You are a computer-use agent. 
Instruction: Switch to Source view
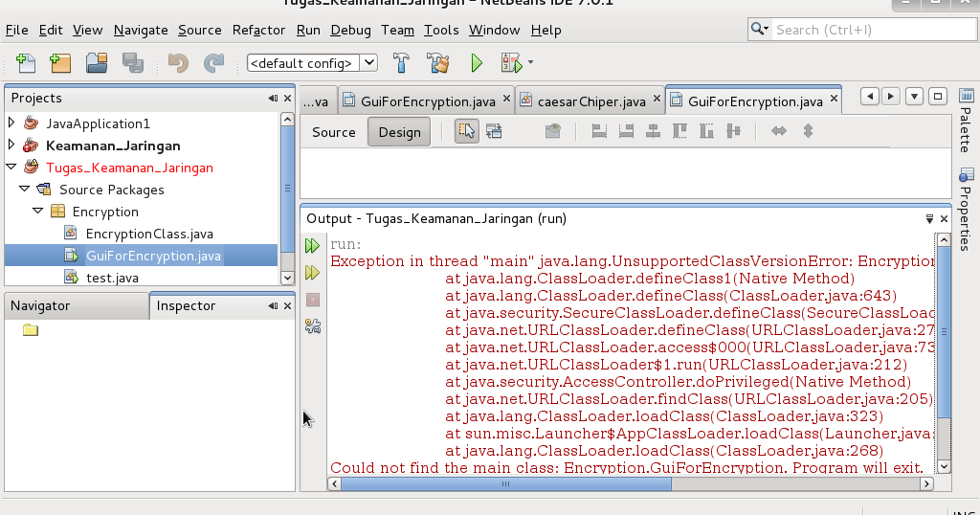[334, 132]
